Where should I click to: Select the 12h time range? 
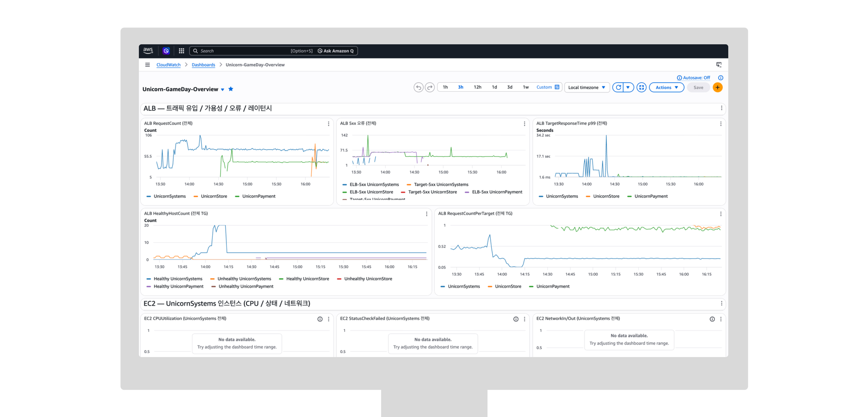click(x=477, y=87)
